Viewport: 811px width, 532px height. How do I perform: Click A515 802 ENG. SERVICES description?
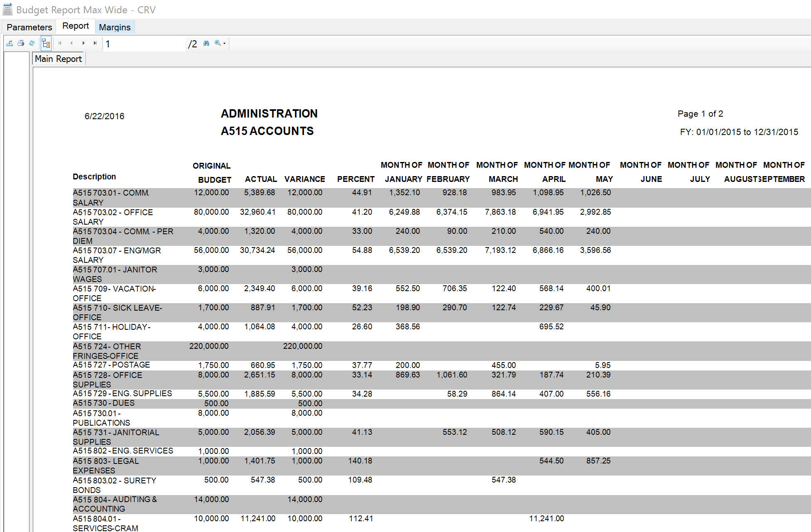[x=123, y=451]
